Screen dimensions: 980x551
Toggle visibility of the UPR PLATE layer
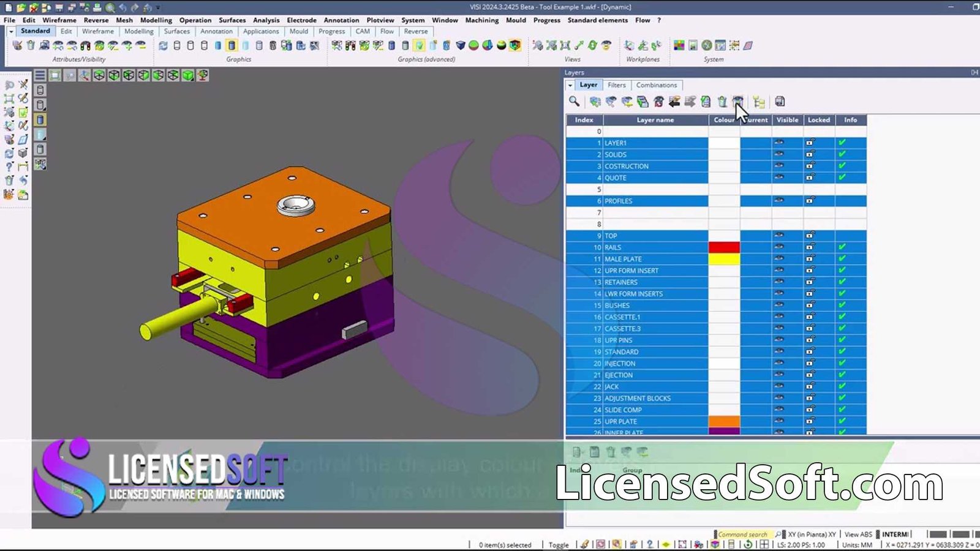coord(779,422)
